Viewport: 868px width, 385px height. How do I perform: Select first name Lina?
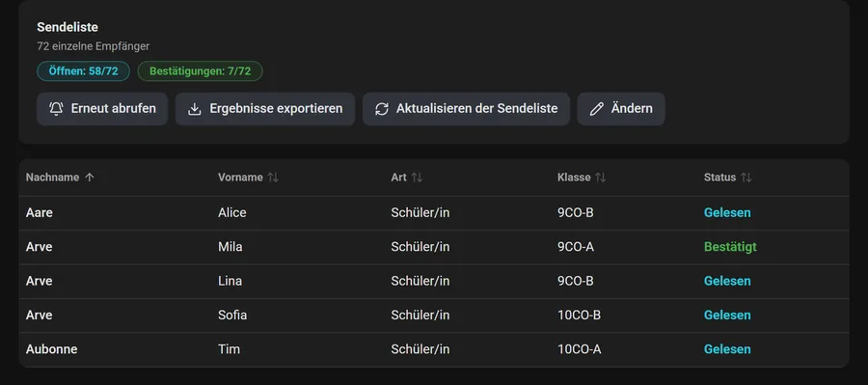[230, 282]
